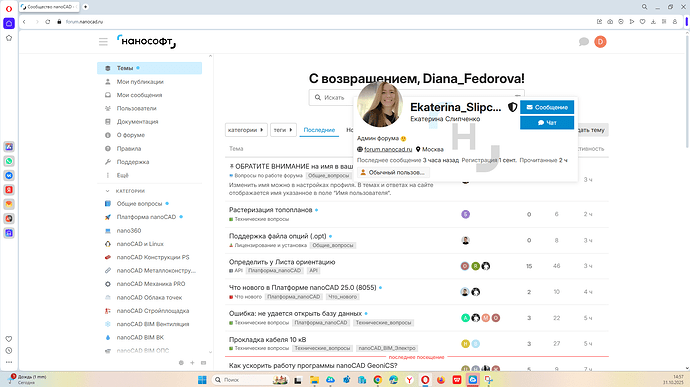Open topic Определить у Листа ориентацию
Viewport: 690px width, 387px height.
coord(282,262)
